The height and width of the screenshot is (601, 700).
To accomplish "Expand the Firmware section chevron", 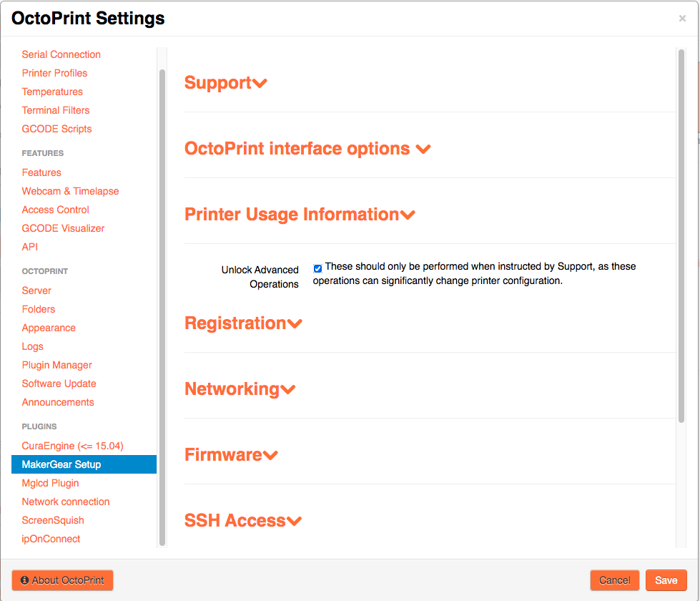I will (x=270, y=456).
